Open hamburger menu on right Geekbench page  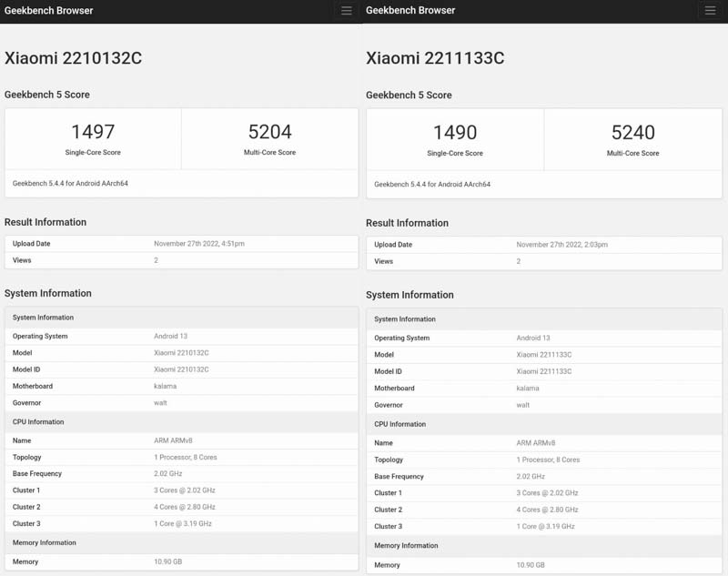tap(710, 11)
